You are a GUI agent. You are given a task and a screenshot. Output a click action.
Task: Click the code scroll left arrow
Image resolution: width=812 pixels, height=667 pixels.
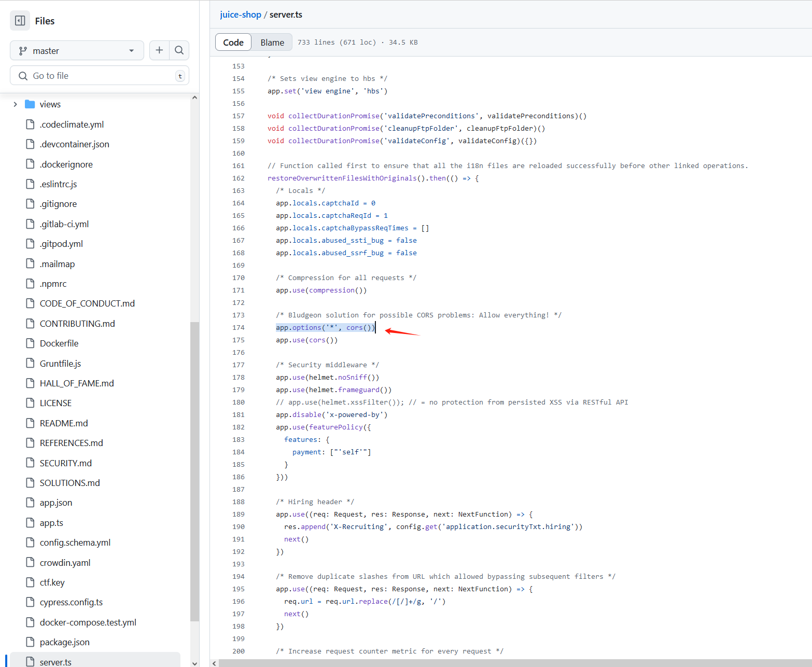[214, 663]
